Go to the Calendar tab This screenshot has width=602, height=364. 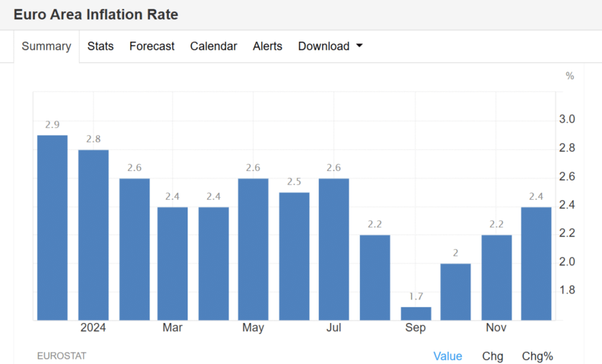pyautogui.click(x=213, y=46)
